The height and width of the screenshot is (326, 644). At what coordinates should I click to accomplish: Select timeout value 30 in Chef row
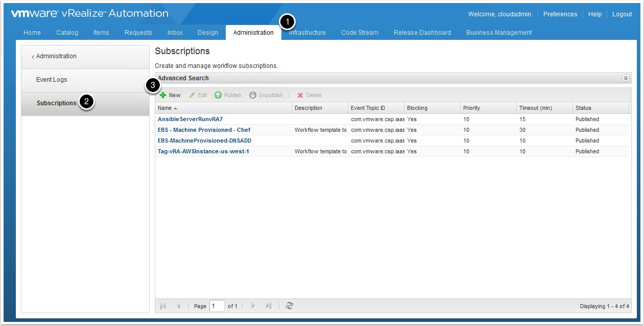pyautogui.click(x=522, y=130)
